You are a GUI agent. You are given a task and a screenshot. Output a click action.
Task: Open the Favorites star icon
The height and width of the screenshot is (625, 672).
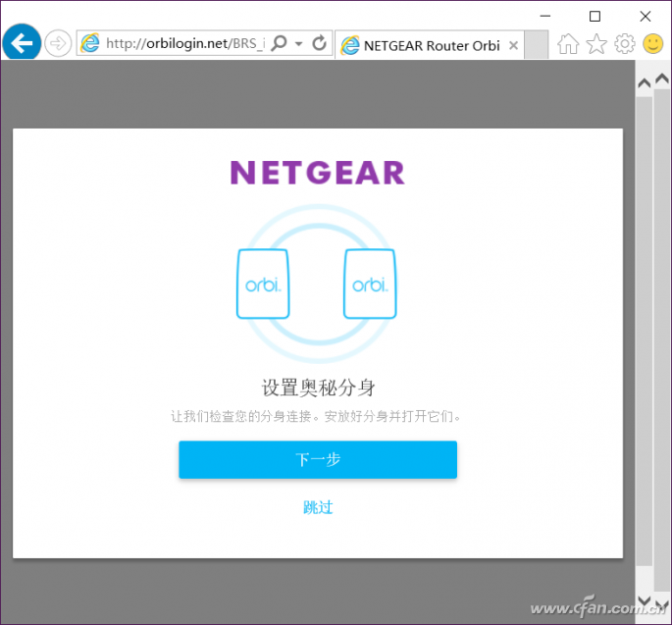pos(596,44)
